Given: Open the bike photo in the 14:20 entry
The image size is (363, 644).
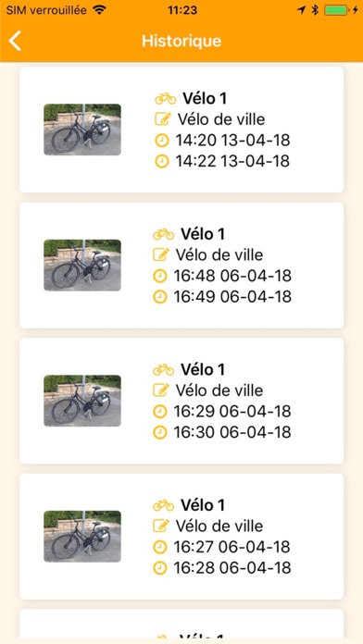Looking at the screenshot, I should (x=82, y=130).
